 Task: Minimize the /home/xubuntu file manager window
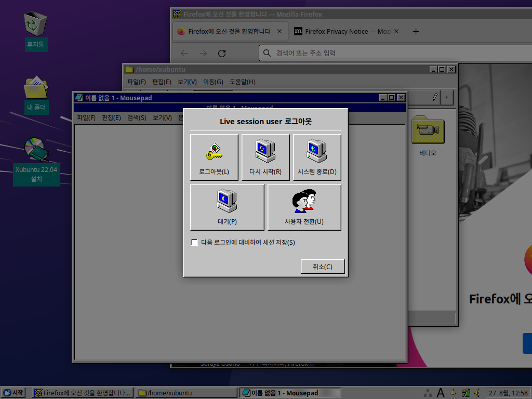coord(433,70)
